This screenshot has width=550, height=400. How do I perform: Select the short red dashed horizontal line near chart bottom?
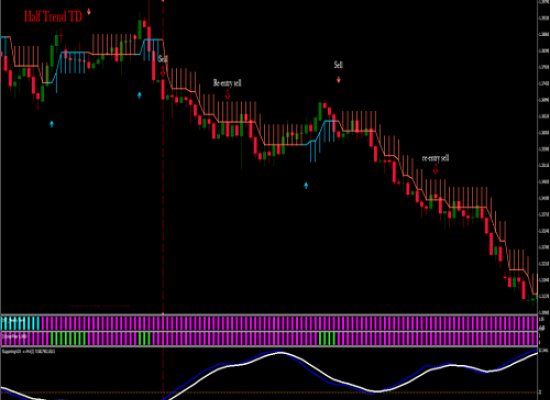[x=100, y=306]
